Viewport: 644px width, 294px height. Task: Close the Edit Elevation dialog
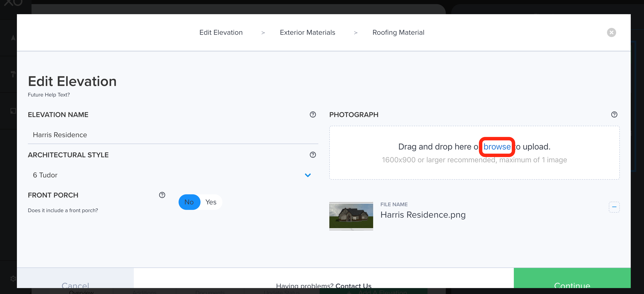coord(611,32)
